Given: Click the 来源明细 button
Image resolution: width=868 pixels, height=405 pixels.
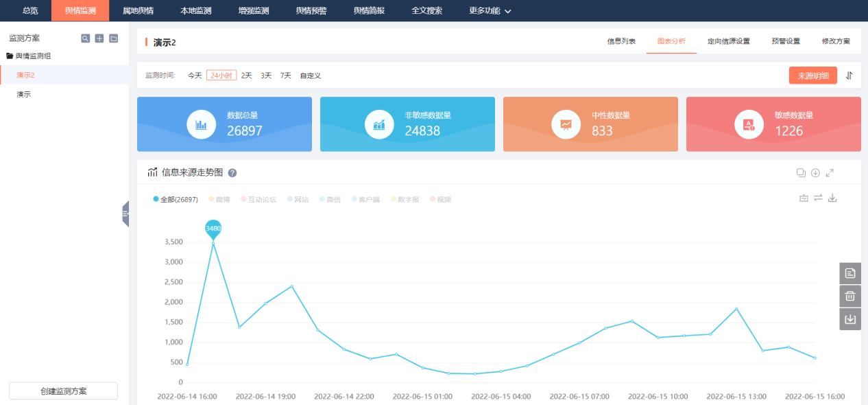Looking at the screenshot, I should [812, 76].
